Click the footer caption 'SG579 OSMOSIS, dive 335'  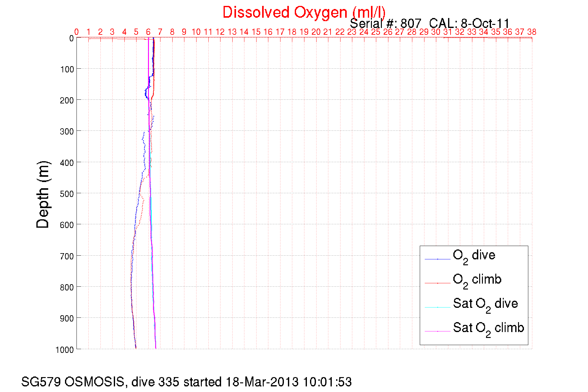point(100,382)
